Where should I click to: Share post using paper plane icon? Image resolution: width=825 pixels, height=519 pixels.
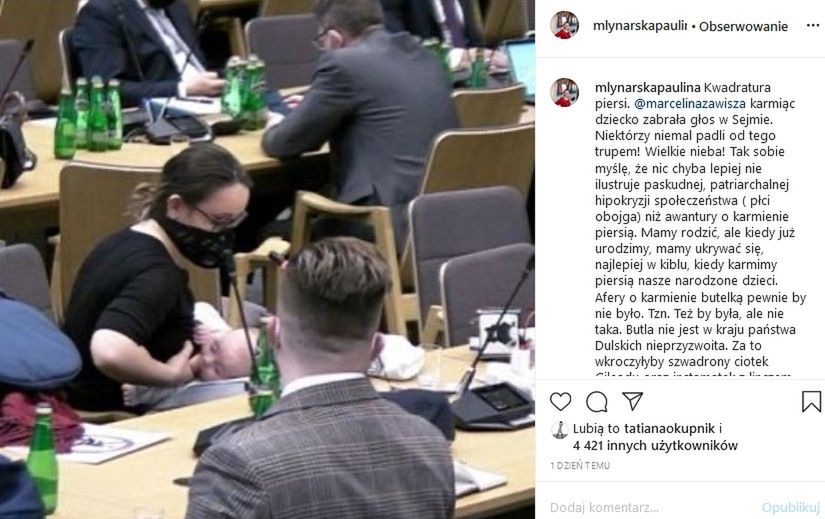632,401
